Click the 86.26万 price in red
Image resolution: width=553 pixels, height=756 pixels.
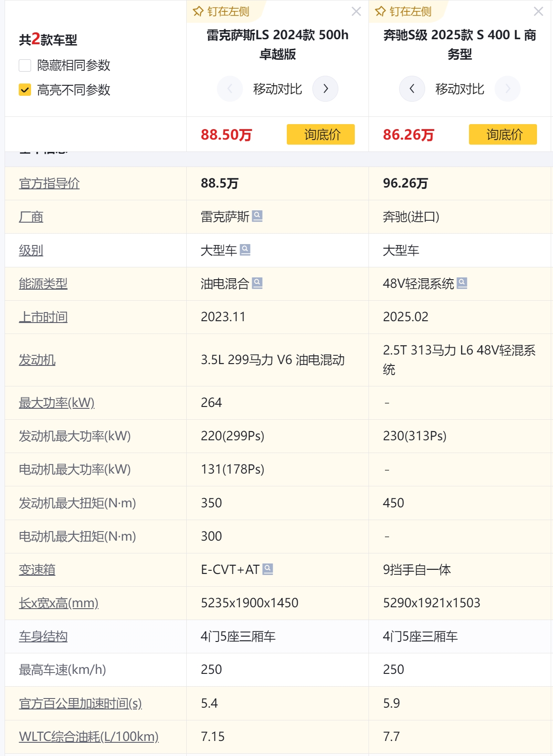(x=409, y=135)
